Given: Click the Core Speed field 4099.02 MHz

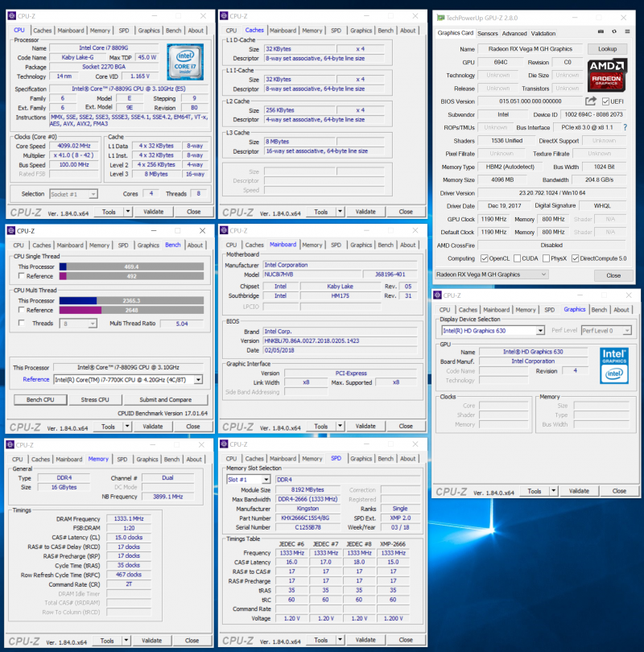Looking at the screenshot, I should click(74, 146).
